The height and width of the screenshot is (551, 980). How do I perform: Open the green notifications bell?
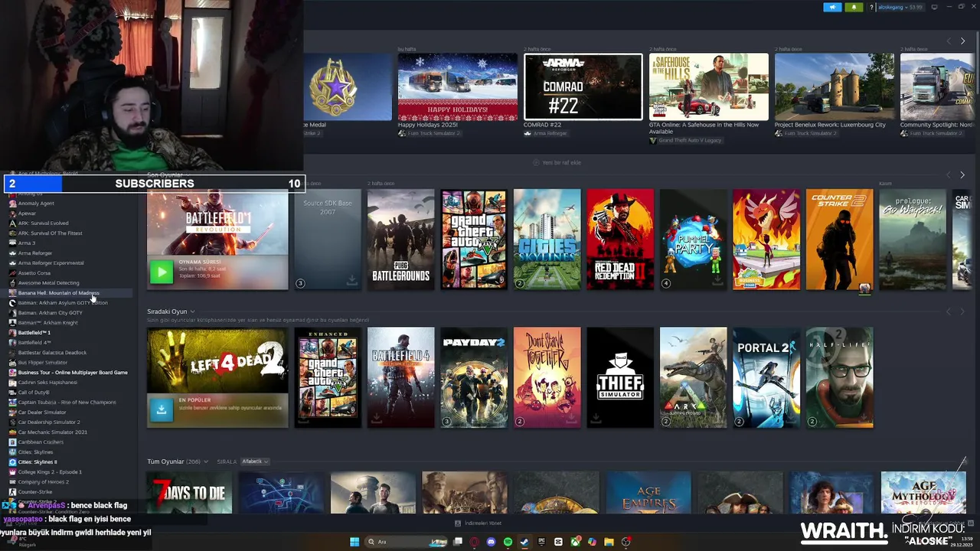[x=854, y=7]
